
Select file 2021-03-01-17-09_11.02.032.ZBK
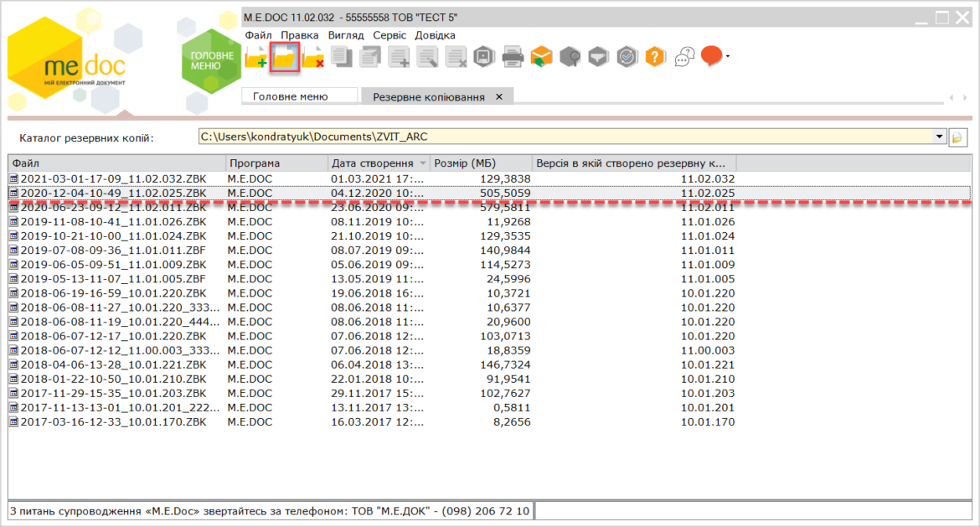pyautogui.click(x=113, y=178)
